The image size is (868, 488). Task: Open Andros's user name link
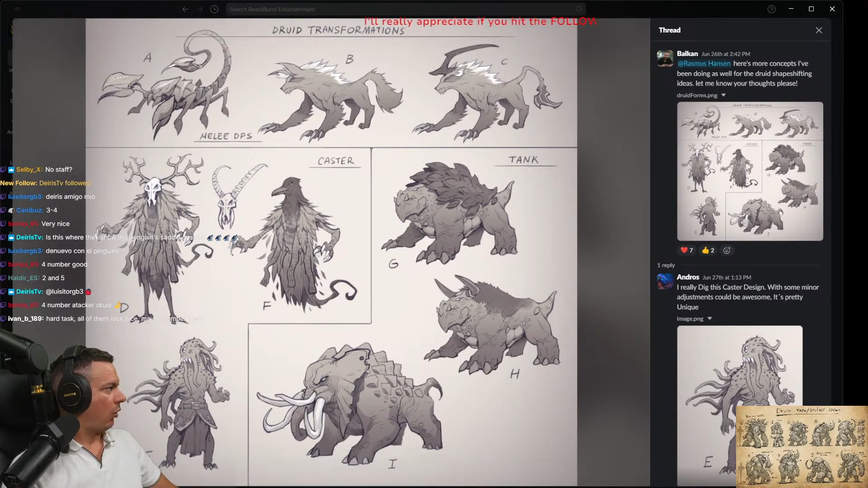688,277
